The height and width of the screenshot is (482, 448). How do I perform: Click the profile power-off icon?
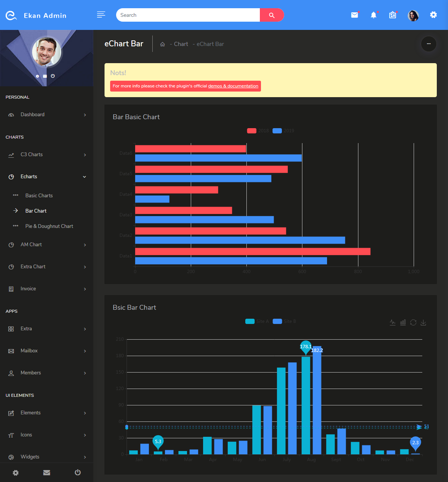[x=53, y=76]
